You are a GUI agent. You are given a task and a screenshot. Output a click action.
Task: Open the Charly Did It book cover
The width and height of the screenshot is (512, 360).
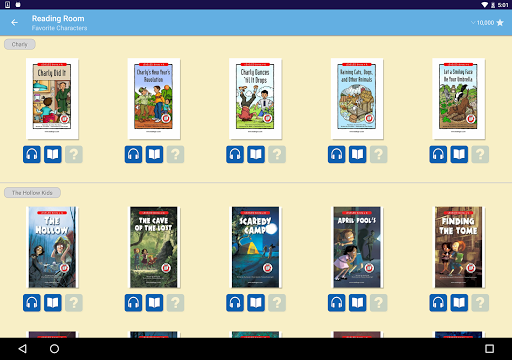click(52, 99)
